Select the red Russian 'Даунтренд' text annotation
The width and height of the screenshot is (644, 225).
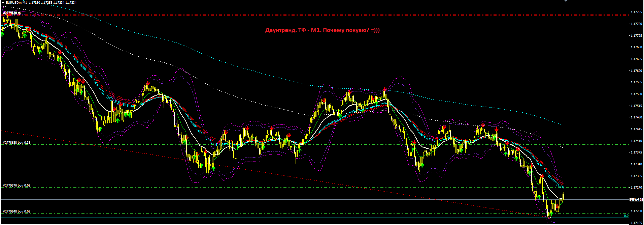tap(323, 30)
